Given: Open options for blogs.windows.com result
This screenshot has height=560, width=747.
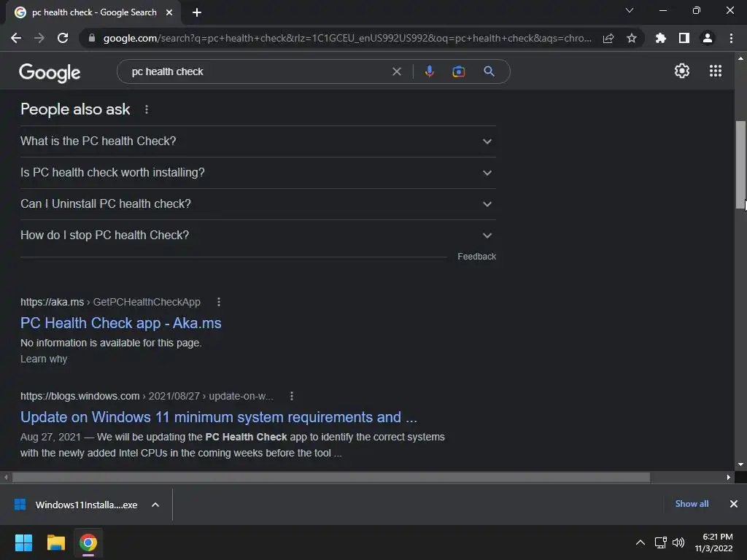Looking at the screenshot, I should 292,396.
